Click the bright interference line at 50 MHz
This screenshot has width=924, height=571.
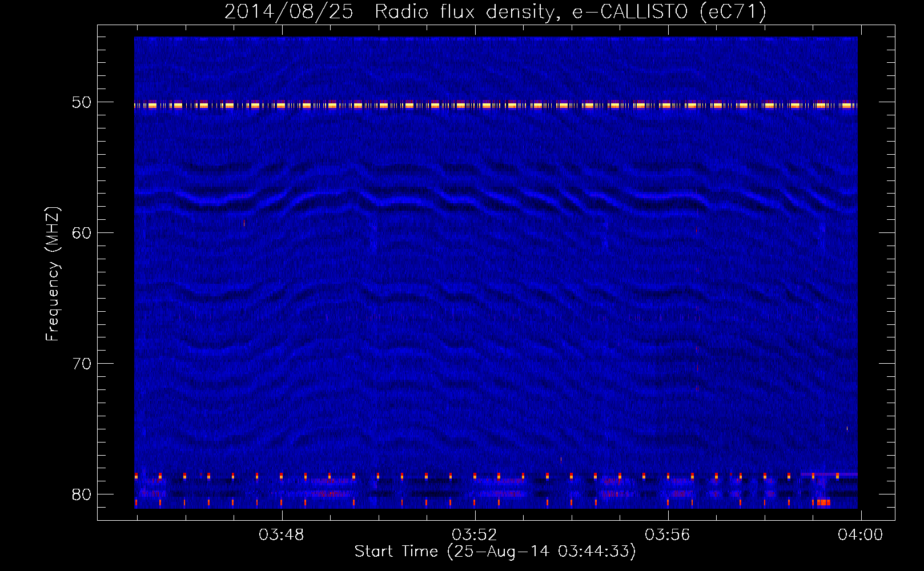(496, 105)
